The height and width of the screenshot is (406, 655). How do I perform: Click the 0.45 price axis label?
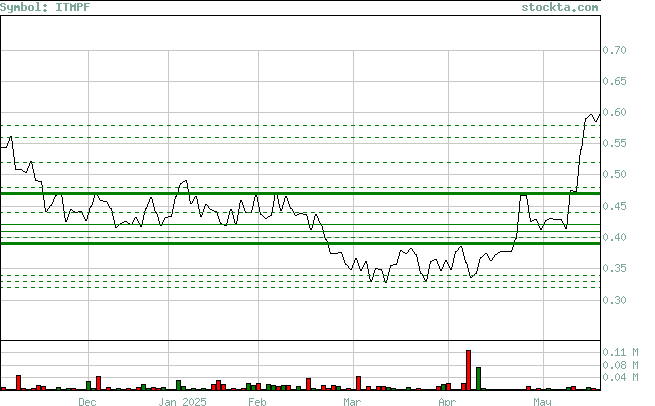pyautogui.click(x=614, y=206)
